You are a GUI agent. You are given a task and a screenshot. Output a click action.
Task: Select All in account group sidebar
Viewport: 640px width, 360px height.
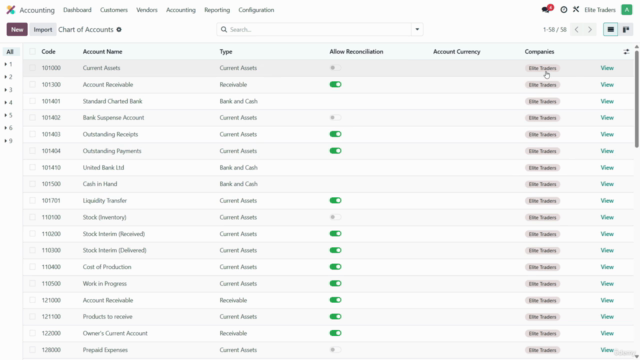click(x=10, y=52)
